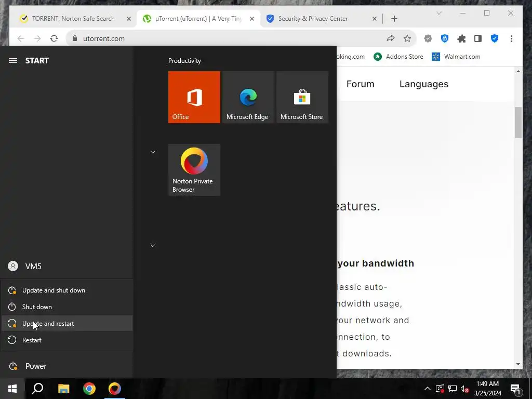Collapse first tile group chevron
The image size is (532, 399).
(153, 152)
